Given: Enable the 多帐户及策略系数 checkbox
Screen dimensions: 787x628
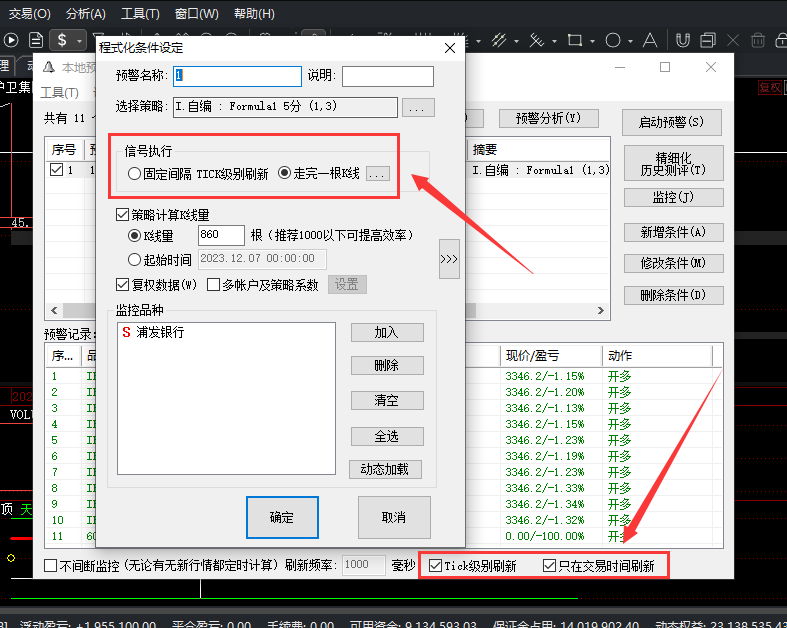Looking at the screenshot, I should point(213,285).
